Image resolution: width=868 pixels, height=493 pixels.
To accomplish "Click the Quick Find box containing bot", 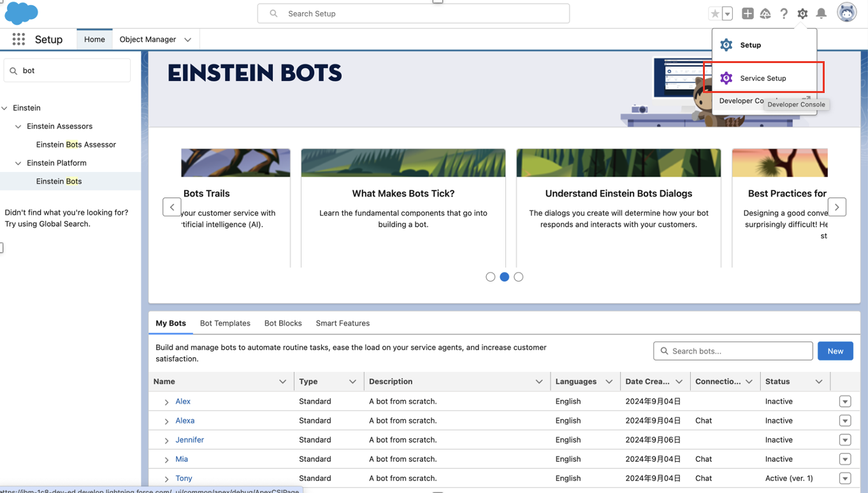I will [68, 71].
